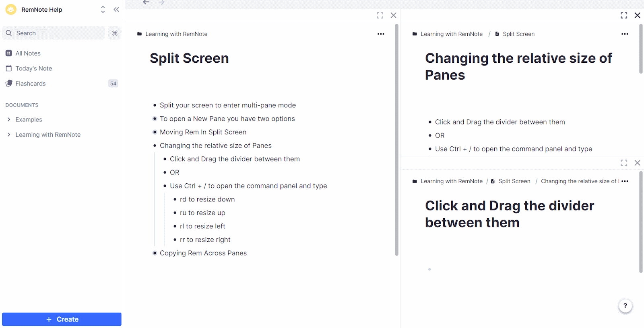Viewport: 644px width, 328px height.
Task: Open Today's Note from the sidebar
Action: click(x=33, y=69)
